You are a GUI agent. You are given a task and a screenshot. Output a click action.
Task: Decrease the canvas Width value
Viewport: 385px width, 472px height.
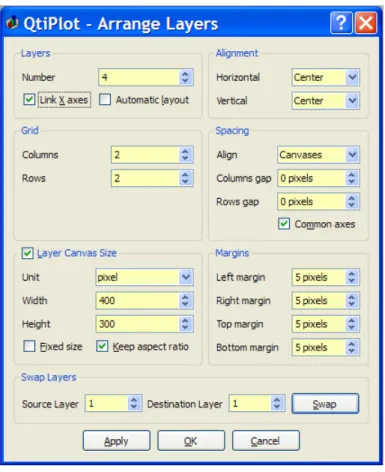(185, 304)
